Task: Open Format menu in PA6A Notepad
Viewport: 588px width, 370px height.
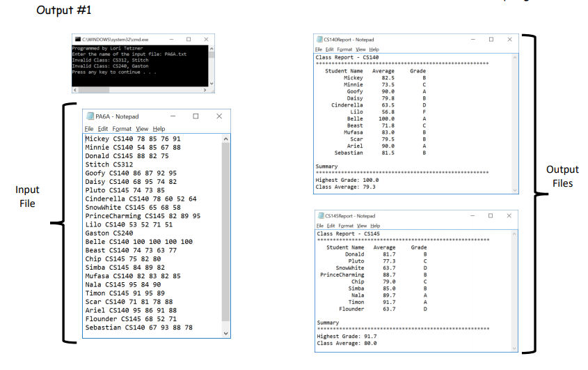Action: click(x=122, y=129)
